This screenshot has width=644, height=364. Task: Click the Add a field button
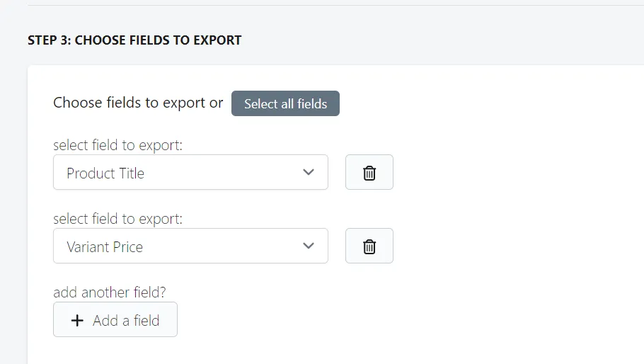(115, 319)
